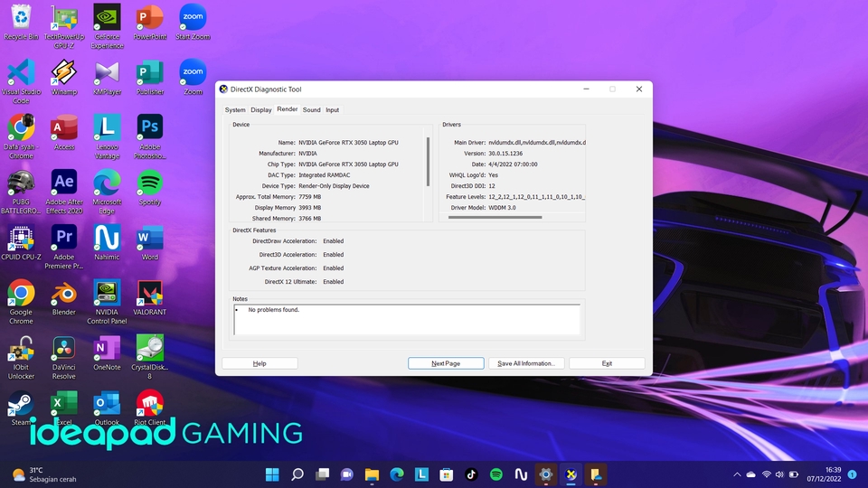Open the CPUID CPU-Z desktop icon
The height and width of the screenshot is (488, 868).
(21, 242)
